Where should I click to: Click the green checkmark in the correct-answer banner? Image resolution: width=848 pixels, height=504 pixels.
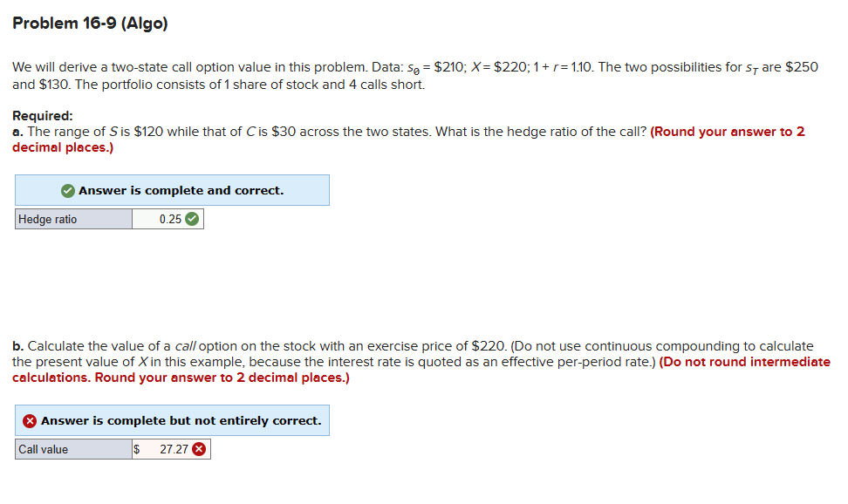click(x=66, y=189)
